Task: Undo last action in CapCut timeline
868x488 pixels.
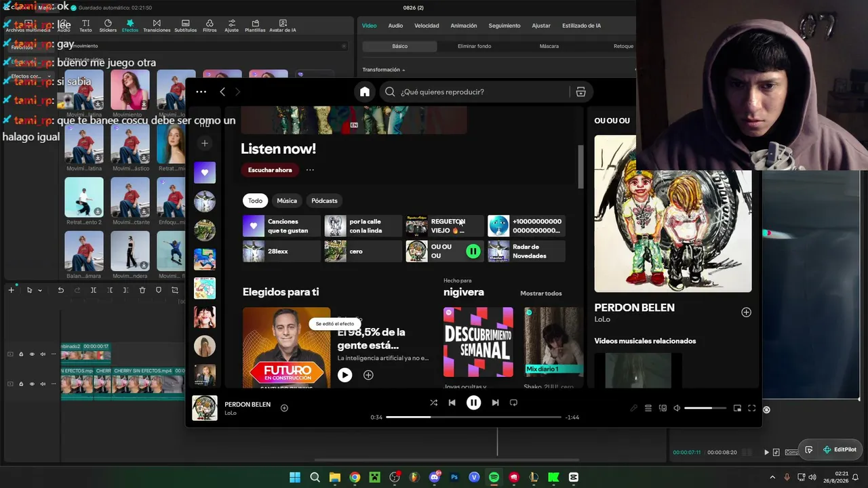Action: [x=60, y=290]
